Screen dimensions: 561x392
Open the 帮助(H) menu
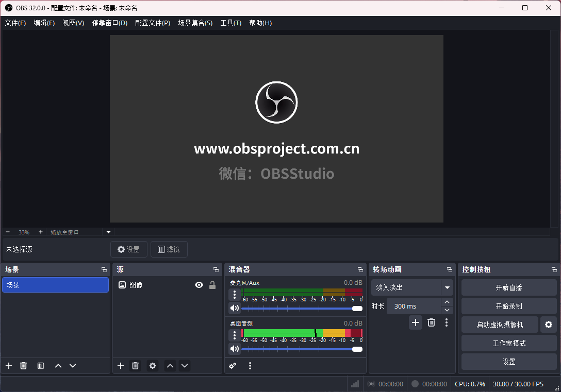pos(260,23)
